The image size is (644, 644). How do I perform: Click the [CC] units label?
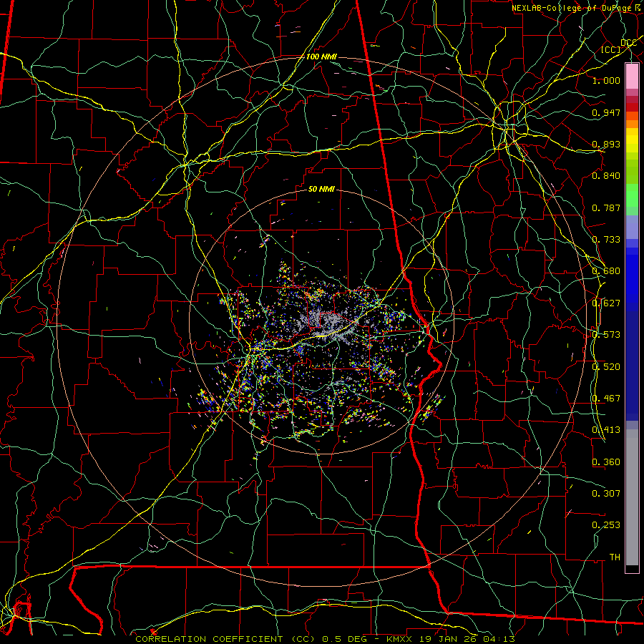click(611, 49)
